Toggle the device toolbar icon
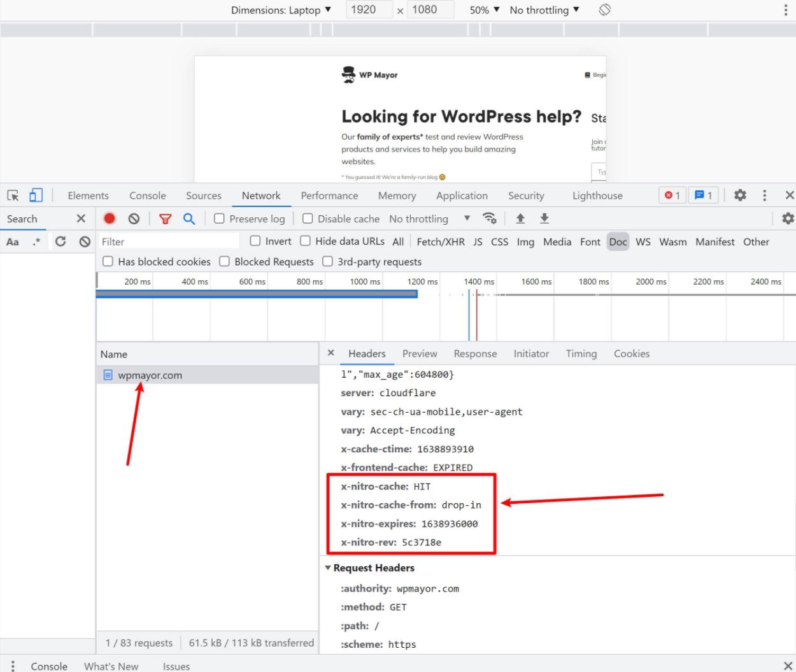 coord(36,196)
